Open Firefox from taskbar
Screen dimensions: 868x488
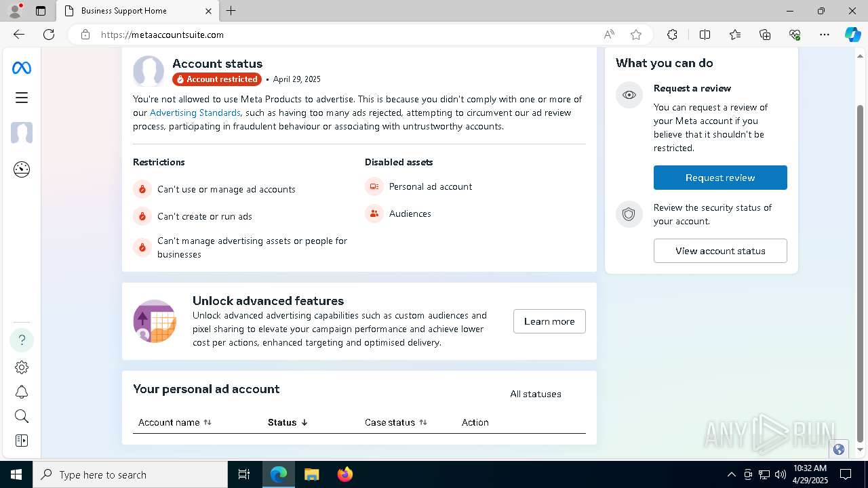pos(345,474)
